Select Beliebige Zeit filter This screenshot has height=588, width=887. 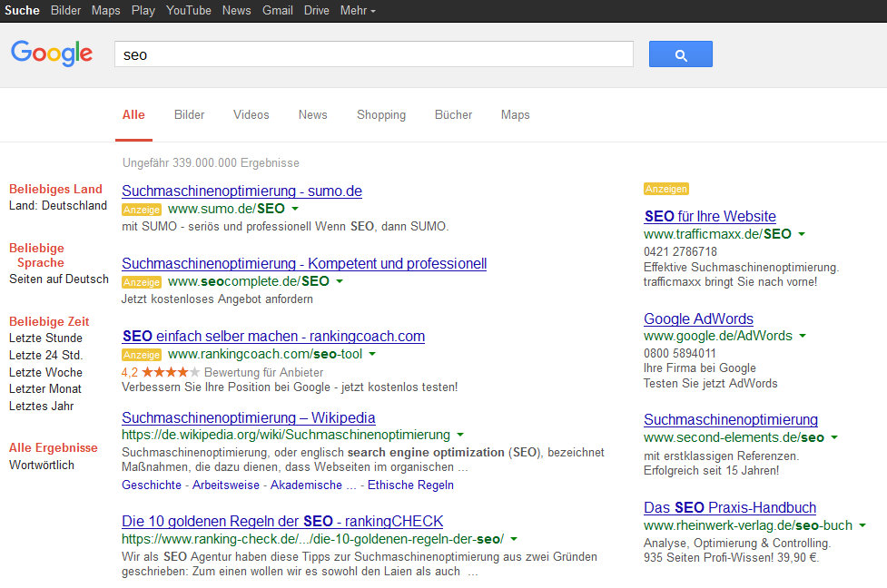[49, 321]
